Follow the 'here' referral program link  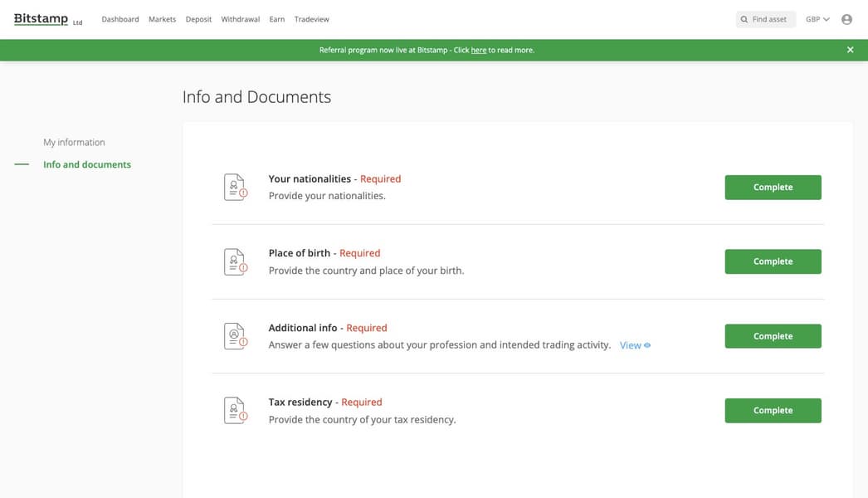pyautogui.click(x=479, y=50)
